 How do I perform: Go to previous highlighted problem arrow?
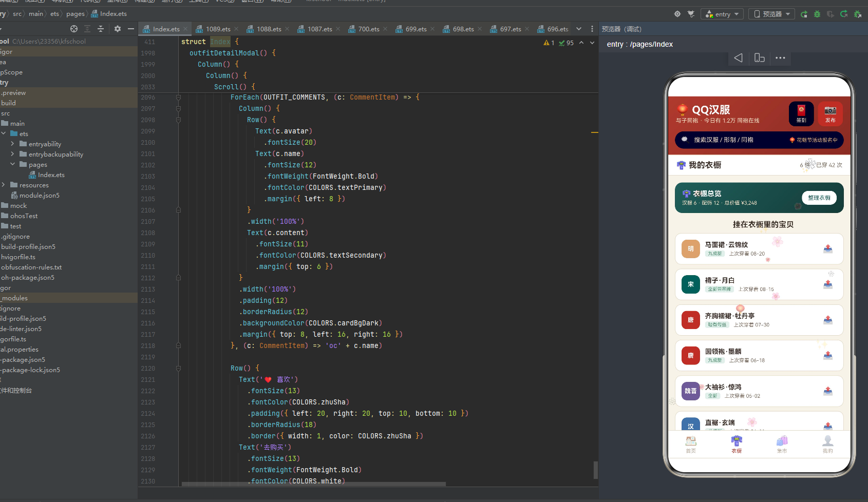point(581,43)
